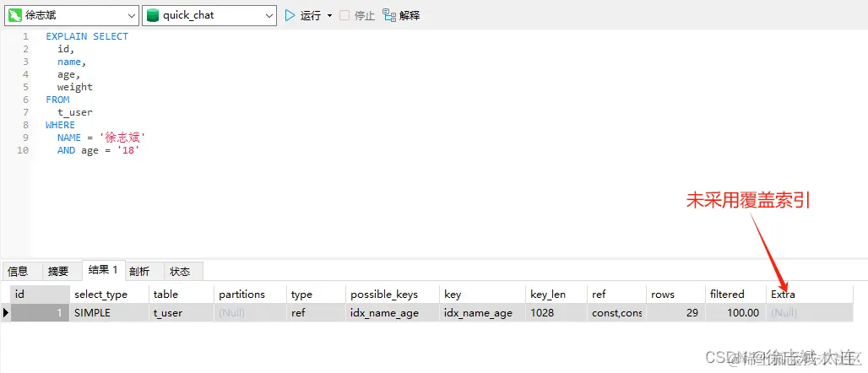Click the key_len column header

coord(556,295)
